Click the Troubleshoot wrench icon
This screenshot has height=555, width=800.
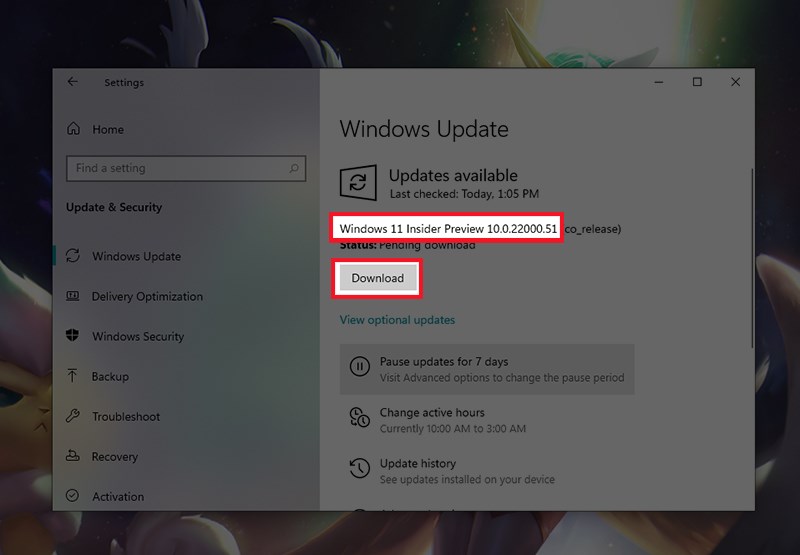click(x=72, y=416)
